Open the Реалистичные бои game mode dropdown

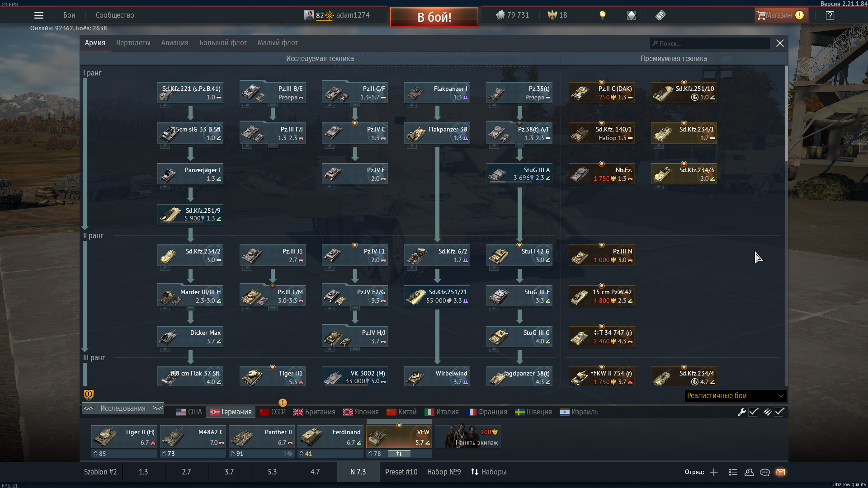(x=735, y=396)
